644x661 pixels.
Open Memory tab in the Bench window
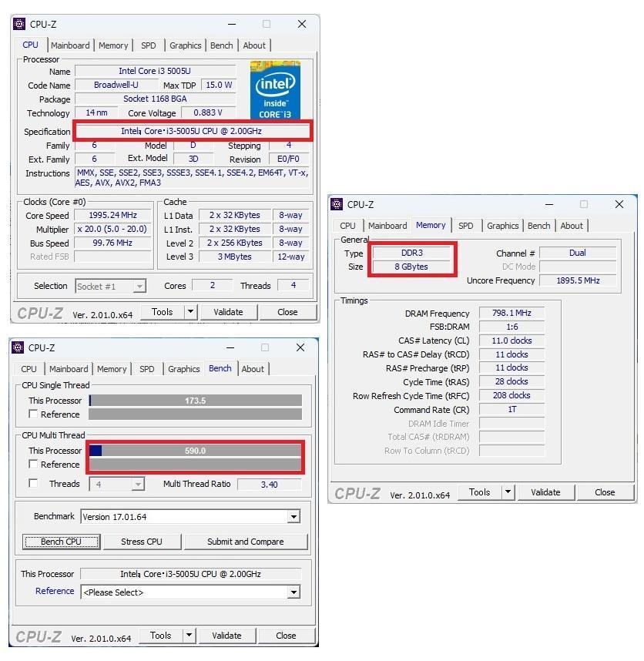[112, 369]
